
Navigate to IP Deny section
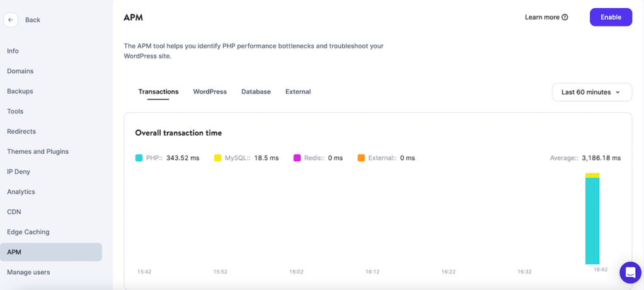pyautogui.click(x=18, y=171)
